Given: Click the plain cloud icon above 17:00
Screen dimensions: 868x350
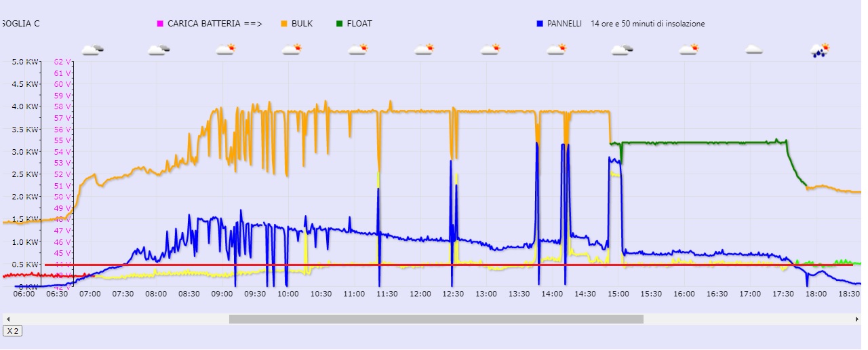Looking at the screenshot, I should (754, 50).
